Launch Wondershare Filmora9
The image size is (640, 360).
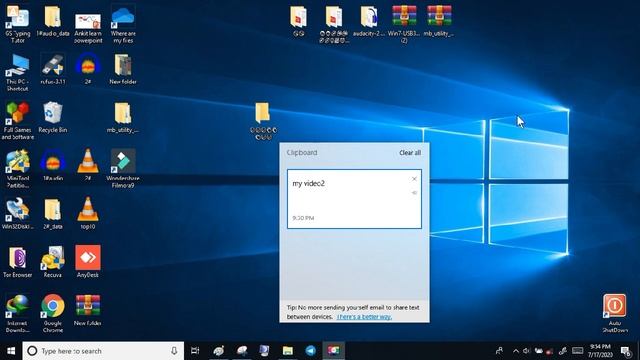123,169
